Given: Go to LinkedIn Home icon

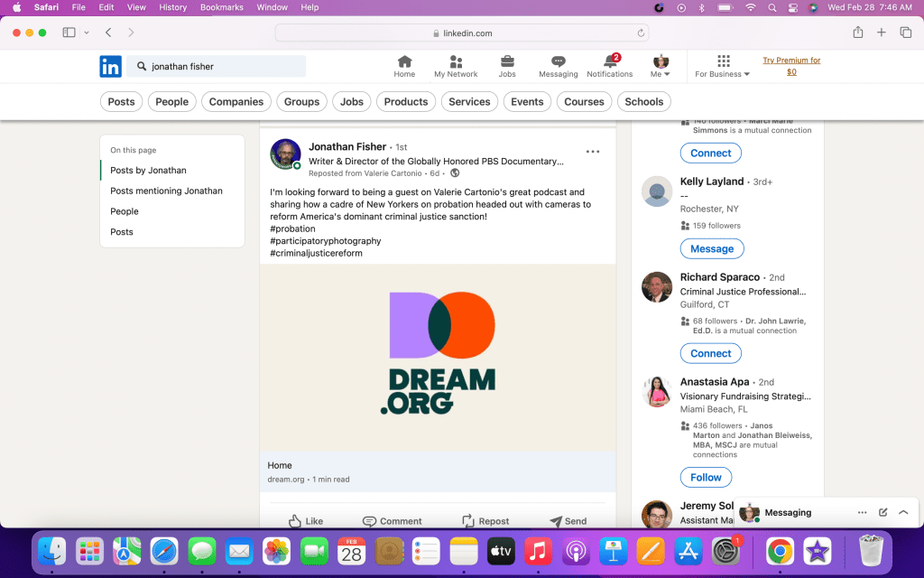Looking at the screenshot, I should point(404,61).
